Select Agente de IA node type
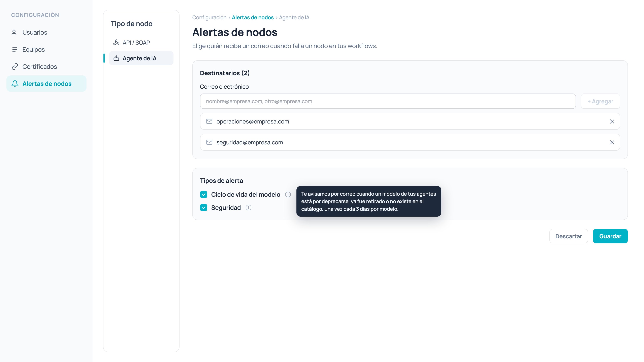Viewport: 644px width, 362px height. pos(141,58)
